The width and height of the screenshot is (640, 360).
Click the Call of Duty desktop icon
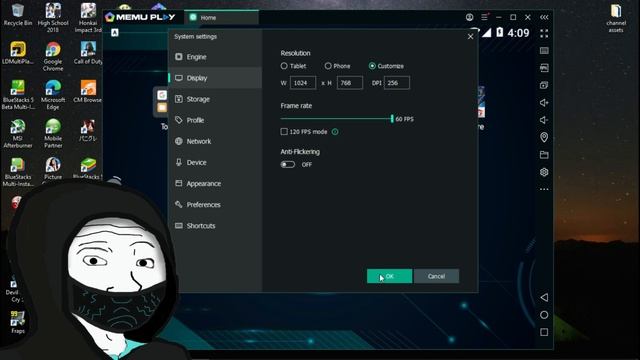[x=88, y=53]
